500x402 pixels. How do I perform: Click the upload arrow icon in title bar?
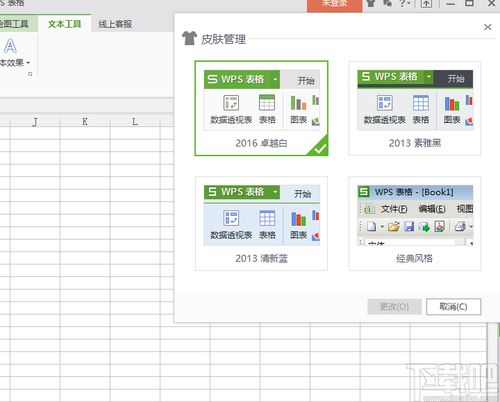[x=426, y=3]
